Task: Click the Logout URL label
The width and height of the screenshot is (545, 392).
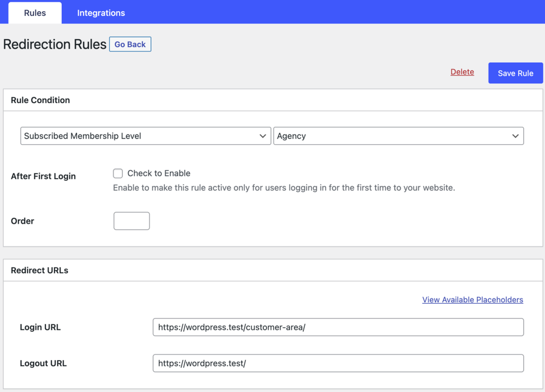Action: [43, 363]
